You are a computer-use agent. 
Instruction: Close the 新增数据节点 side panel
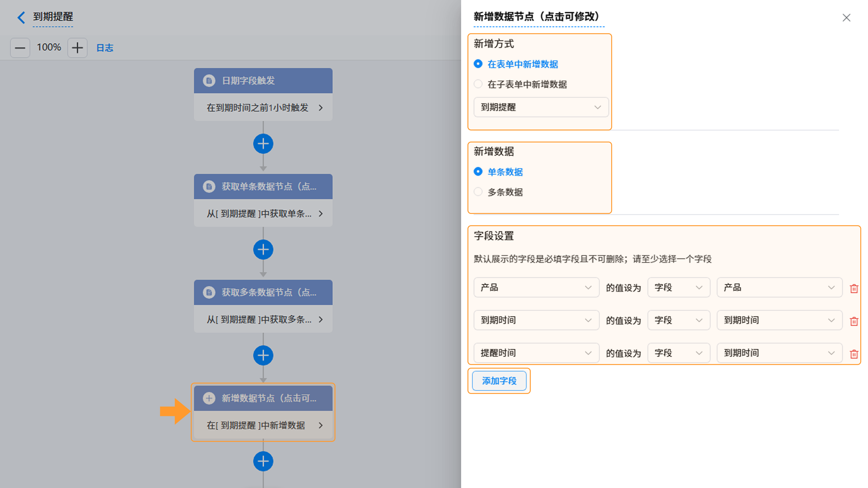[847, 17]
